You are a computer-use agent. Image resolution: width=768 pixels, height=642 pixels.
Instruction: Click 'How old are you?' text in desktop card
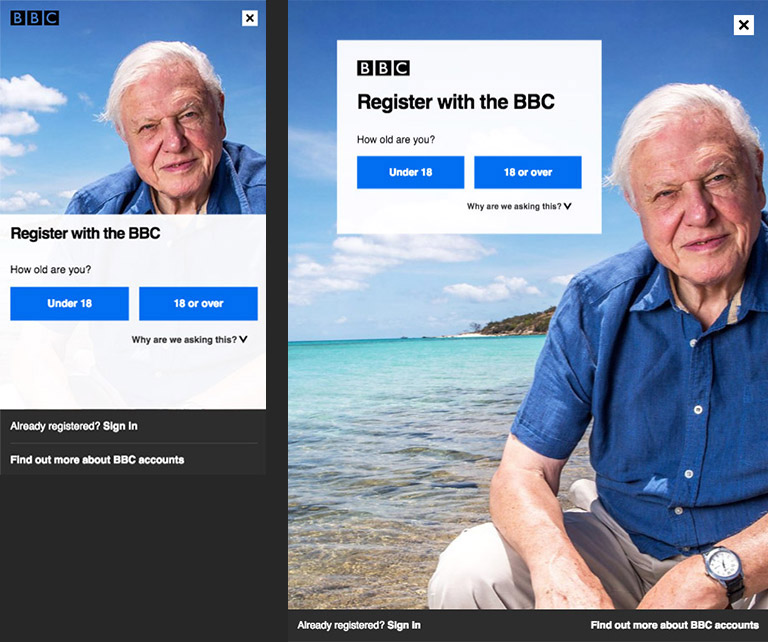point(396,140)
